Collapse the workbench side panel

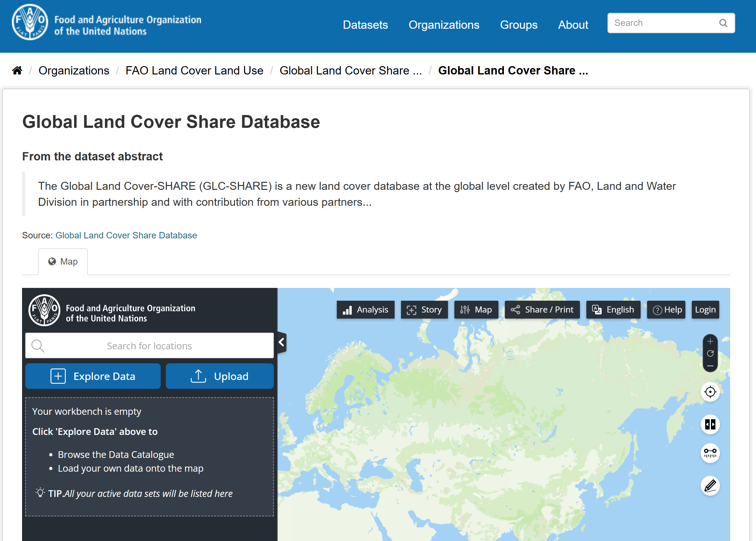[x=282, y=343]
